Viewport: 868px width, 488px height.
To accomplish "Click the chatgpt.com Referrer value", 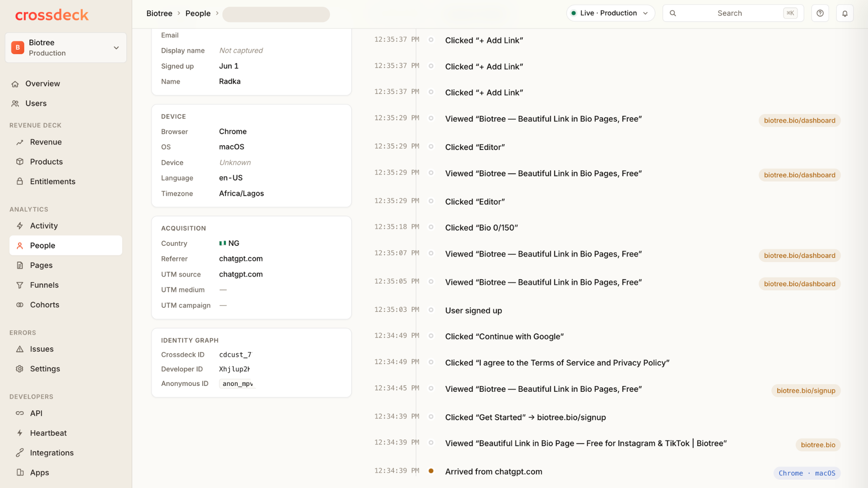I will [x=241, y=259].
